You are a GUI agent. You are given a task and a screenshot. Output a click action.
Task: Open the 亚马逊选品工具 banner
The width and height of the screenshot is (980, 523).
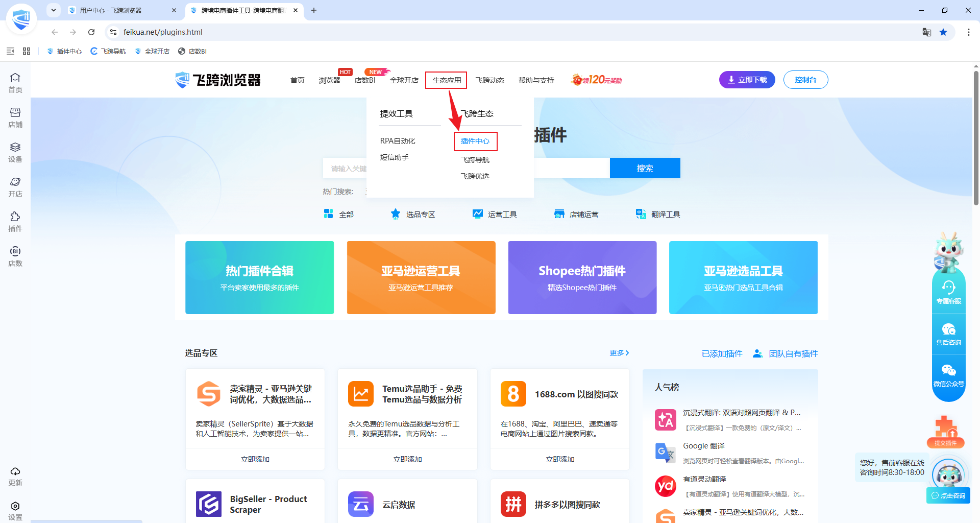[743, 277]
